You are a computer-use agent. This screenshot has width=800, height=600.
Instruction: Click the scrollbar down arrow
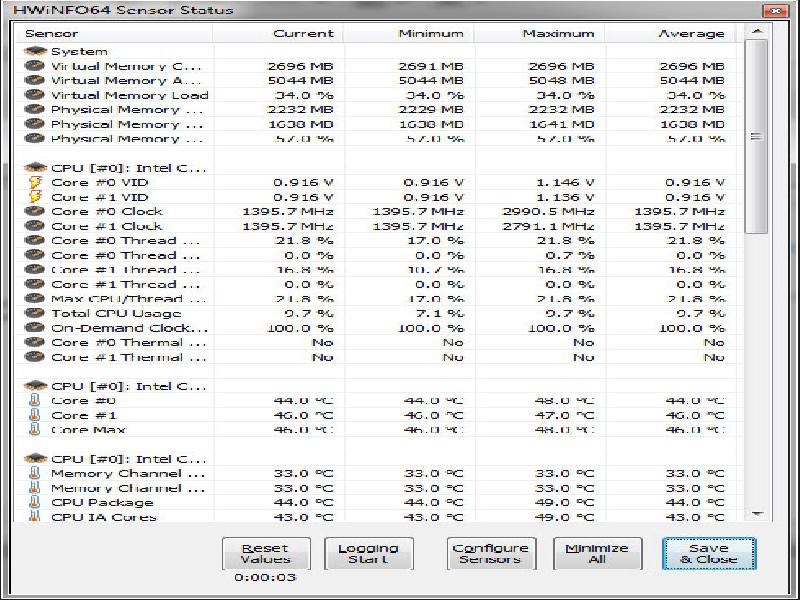click(x=757, y=514)
